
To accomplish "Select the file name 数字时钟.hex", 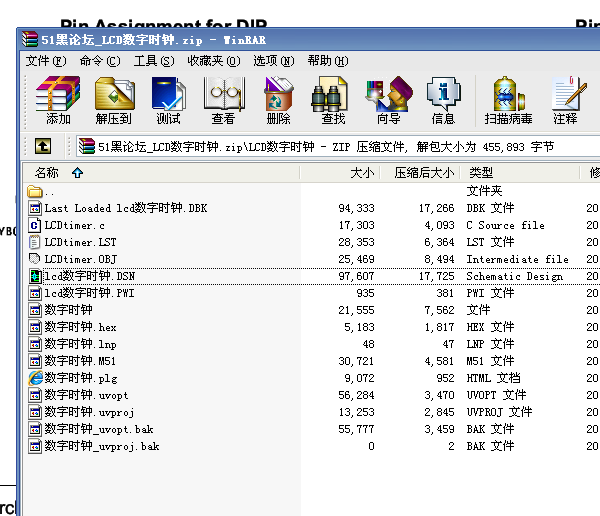I will click(x=80, y=327).
